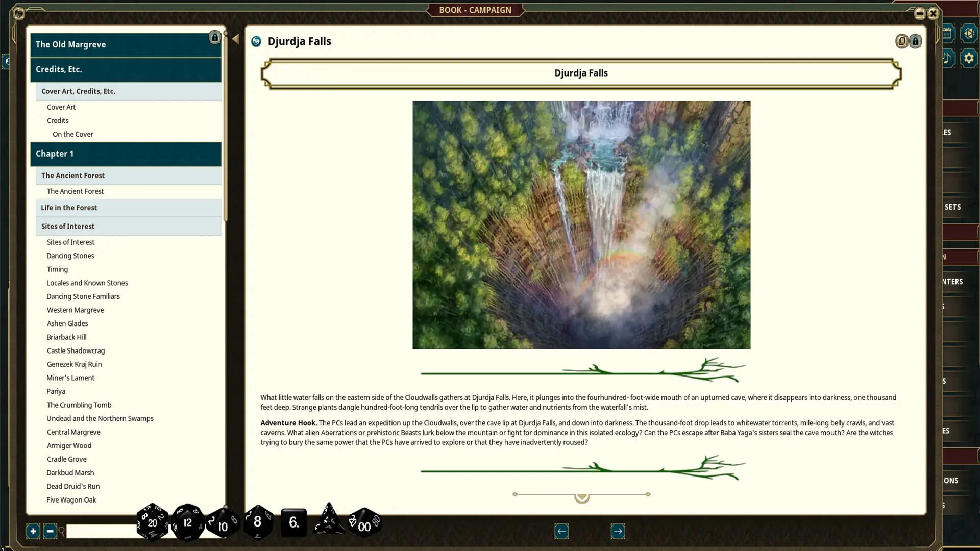Roll the d8 die
The width and height of the screenshot is (980, 551).
[257, 521]
